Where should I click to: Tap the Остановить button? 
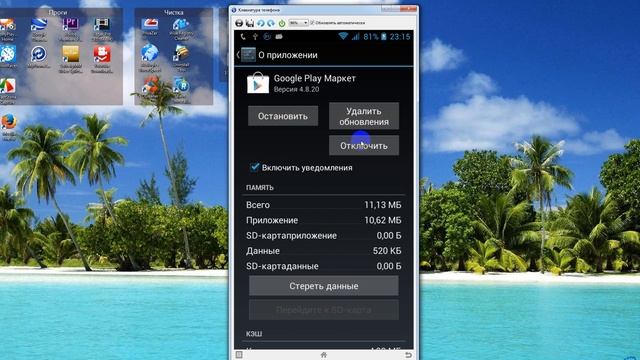coord(283,116)
